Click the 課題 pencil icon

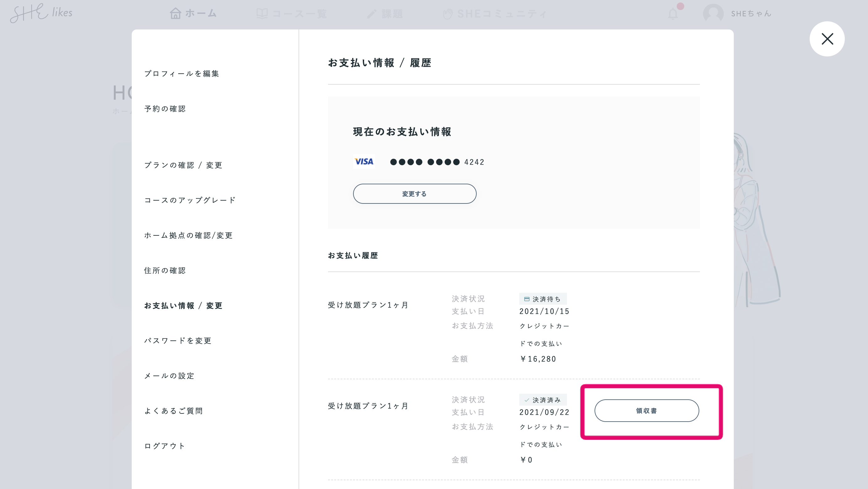tap(372, 14)
